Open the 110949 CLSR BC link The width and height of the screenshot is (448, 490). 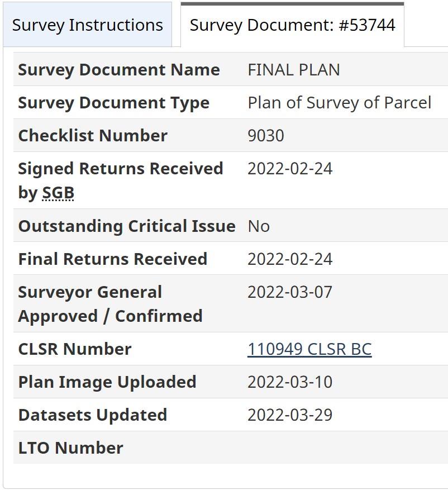(x=309, y=349)
